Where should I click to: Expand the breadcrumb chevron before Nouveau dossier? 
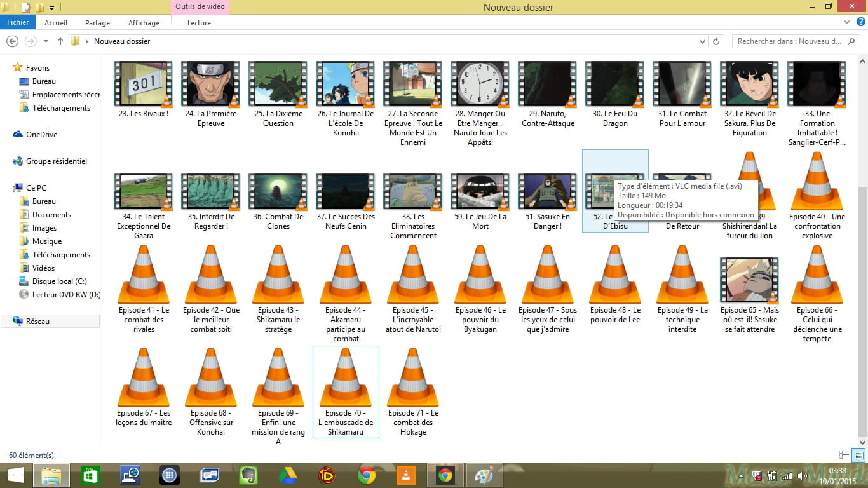pyautogui.click(x=86, y=41)
